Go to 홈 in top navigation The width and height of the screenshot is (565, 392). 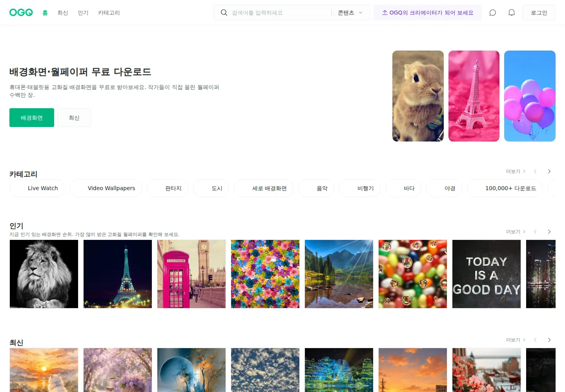point(45,13)
